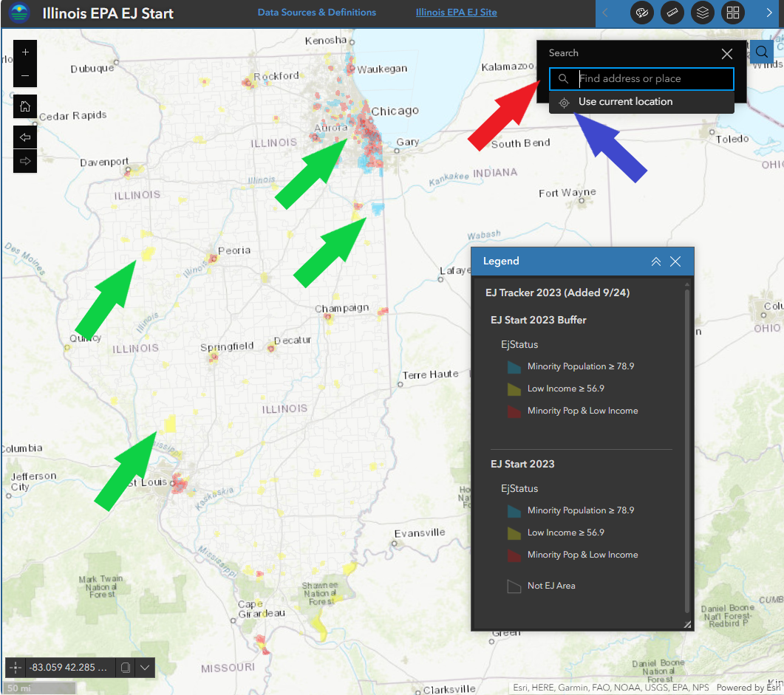Open Illinois EPA EJ Site link
Screen dimensions: 784x695
[x=456, y=13]
